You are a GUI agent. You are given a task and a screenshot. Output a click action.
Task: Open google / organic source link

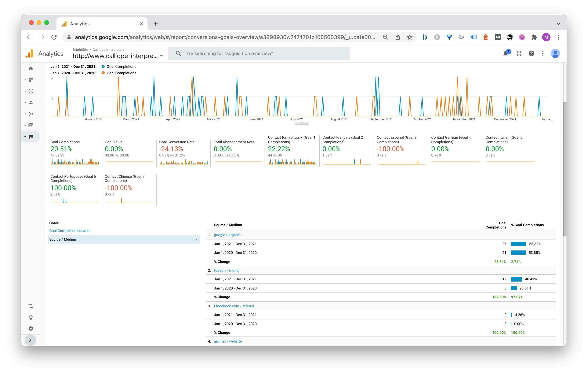pos(227,235)
